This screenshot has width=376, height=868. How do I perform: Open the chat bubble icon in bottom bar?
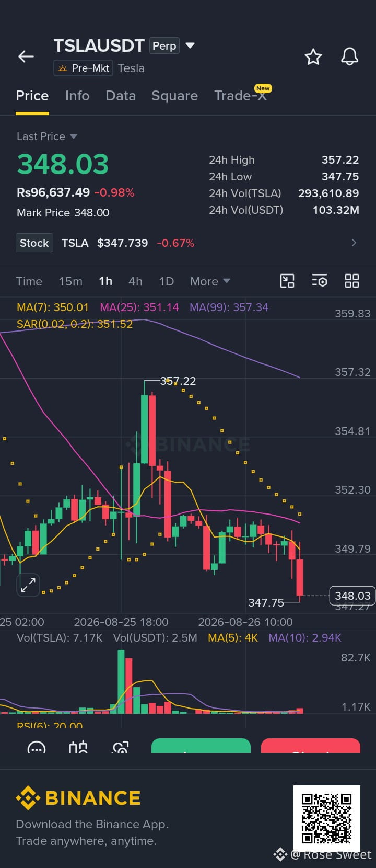pos(36,748)
